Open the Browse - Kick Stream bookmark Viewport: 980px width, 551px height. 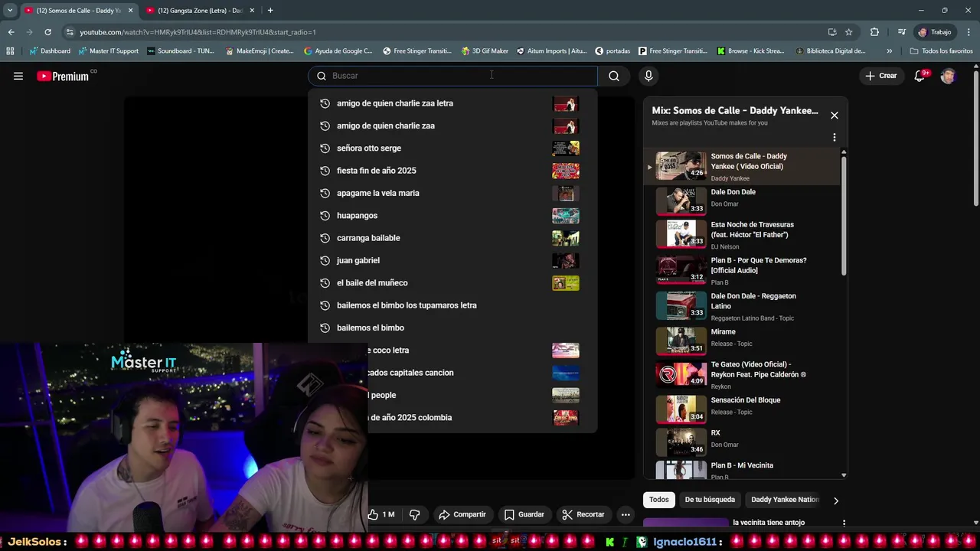point(750,51)
